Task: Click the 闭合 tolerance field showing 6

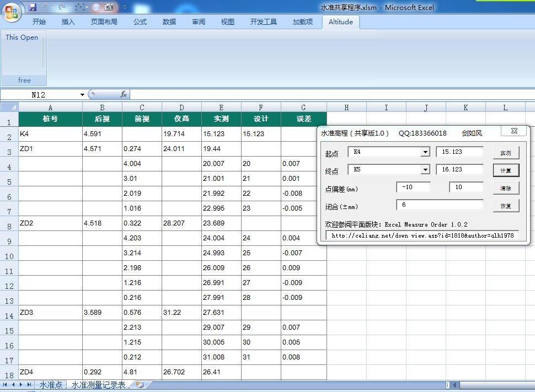Action: click(x=440, y=205)
